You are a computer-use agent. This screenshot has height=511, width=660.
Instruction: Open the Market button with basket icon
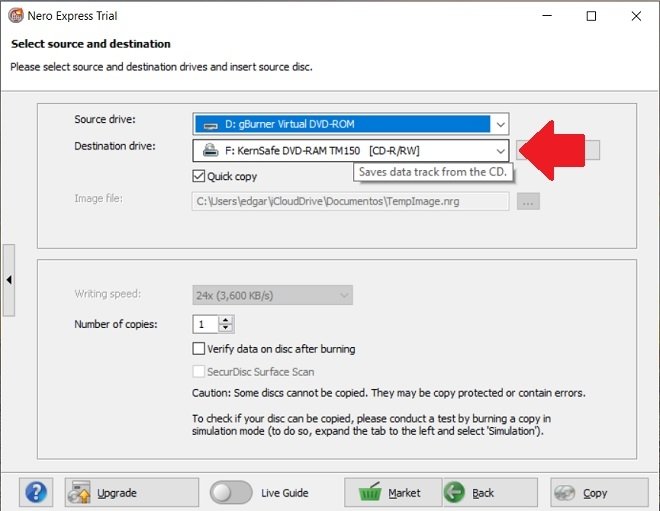(393, 492)
